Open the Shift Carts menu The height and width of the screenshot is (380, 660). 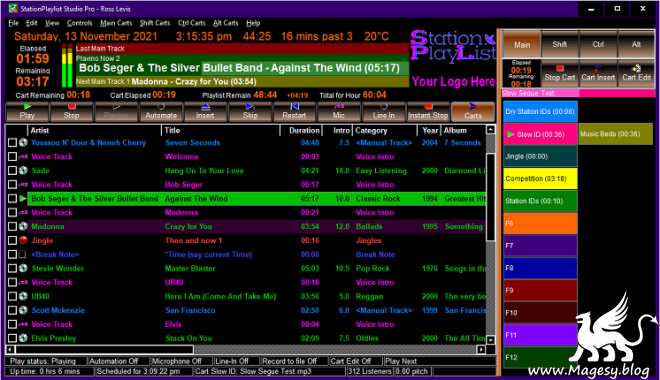(x=154, y=23)
